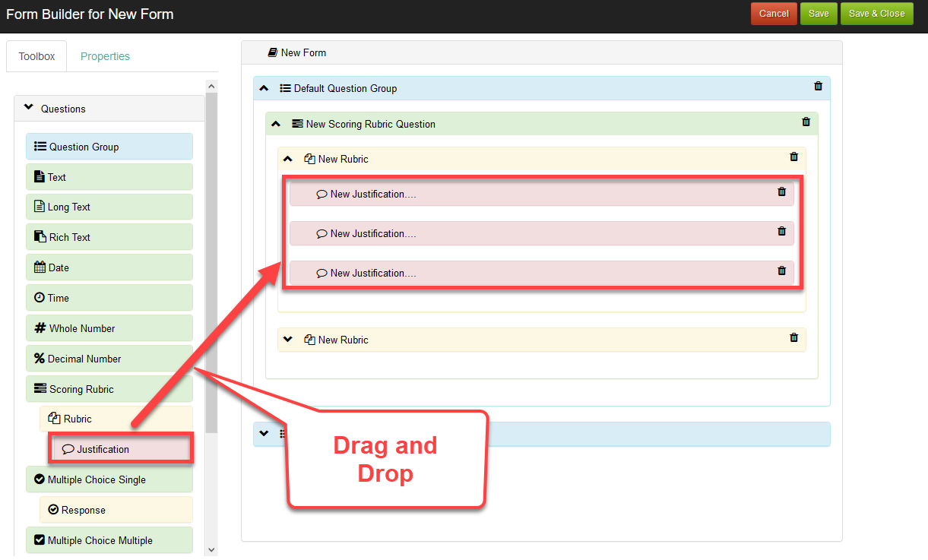
Task: Select the Justification toolbox label
Action: click(103, 449)
